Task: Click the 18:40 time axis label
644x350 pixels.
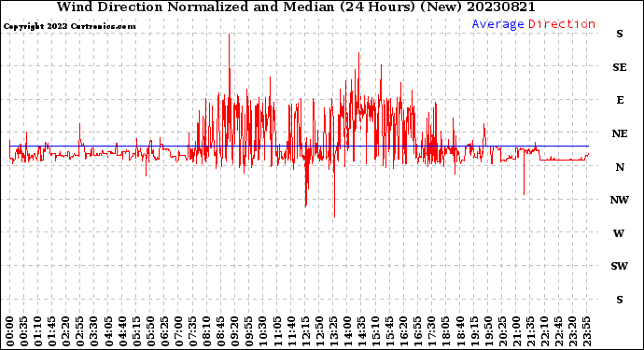Action: [x=460, y=331]
